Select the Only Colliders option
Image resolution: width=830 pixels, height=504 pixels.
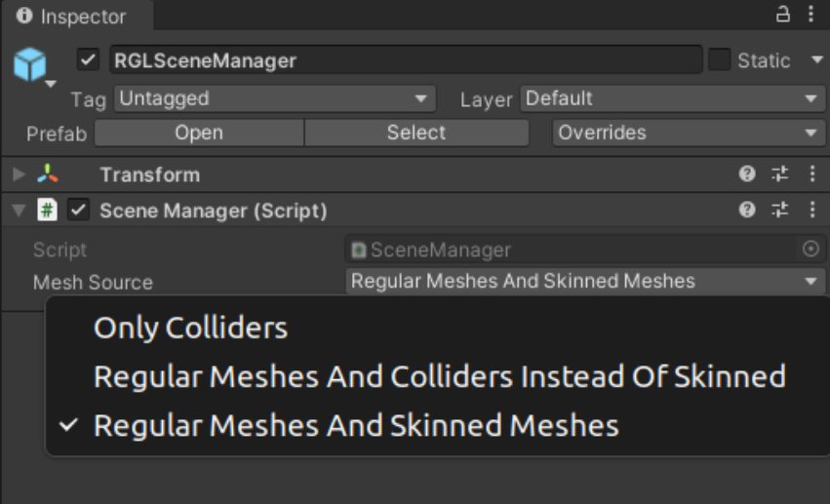click(x=190, y=328)
